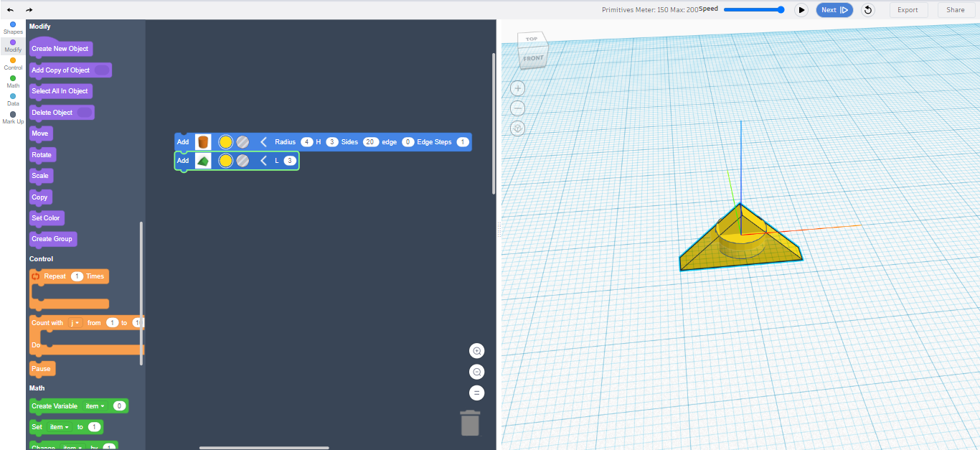Edit the cylinder H value
980x450 pixels.
[x=332, y=142]
